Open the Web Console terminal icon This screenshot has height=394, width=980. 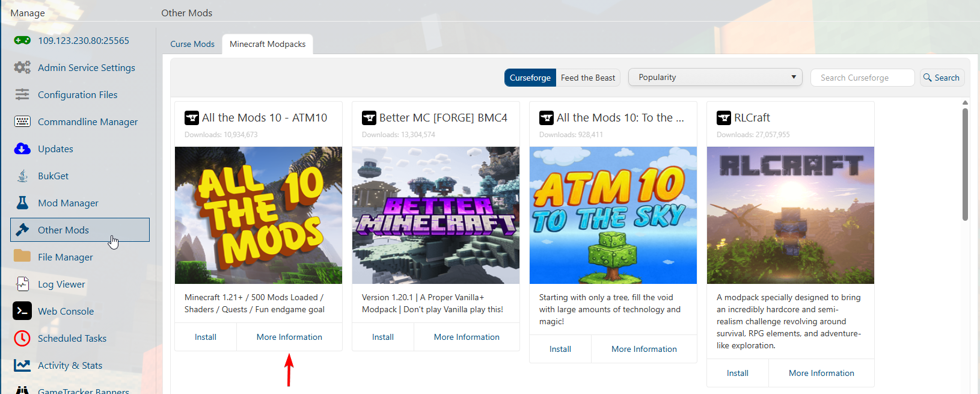22,311
